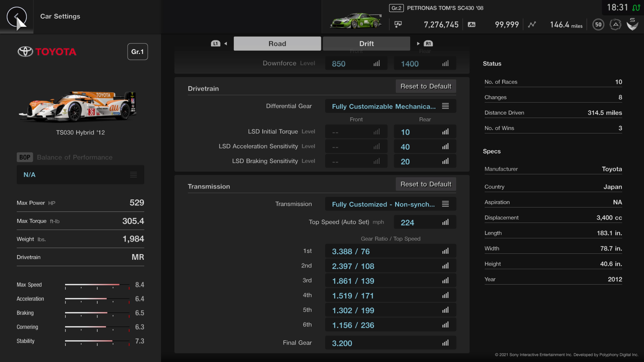Adjust rear LSD Braking Sensitivity value 20
The width and height of the screenshot is (644, 362).
click(425, 161)
